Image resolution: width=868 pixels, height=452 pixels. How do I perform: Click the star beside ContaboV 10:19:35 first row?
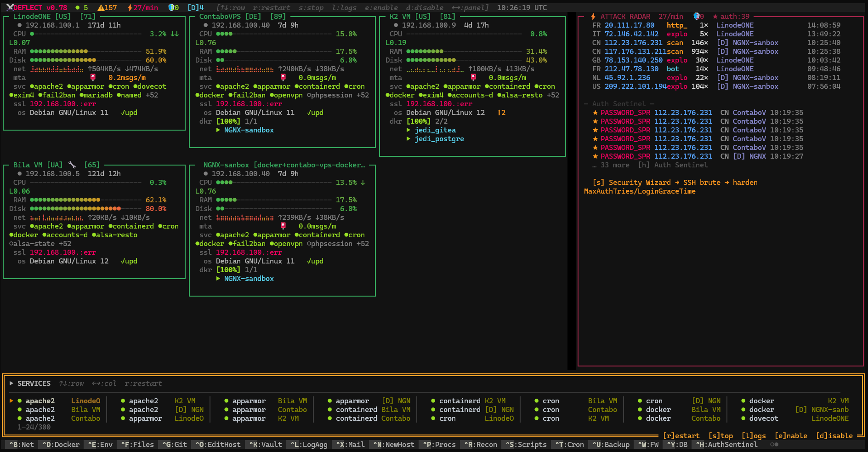pyautogui.click(x=595, y=113)
